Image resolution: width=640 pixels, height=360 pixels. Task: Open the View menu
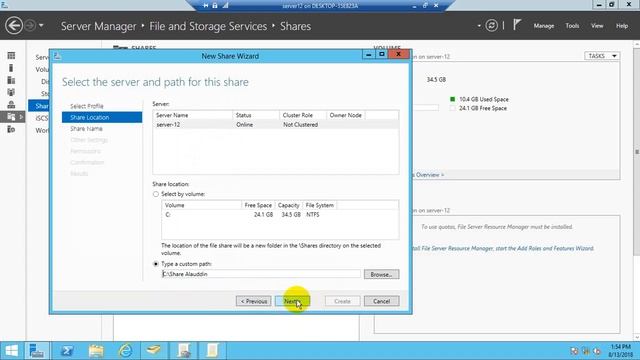point(597,26)
